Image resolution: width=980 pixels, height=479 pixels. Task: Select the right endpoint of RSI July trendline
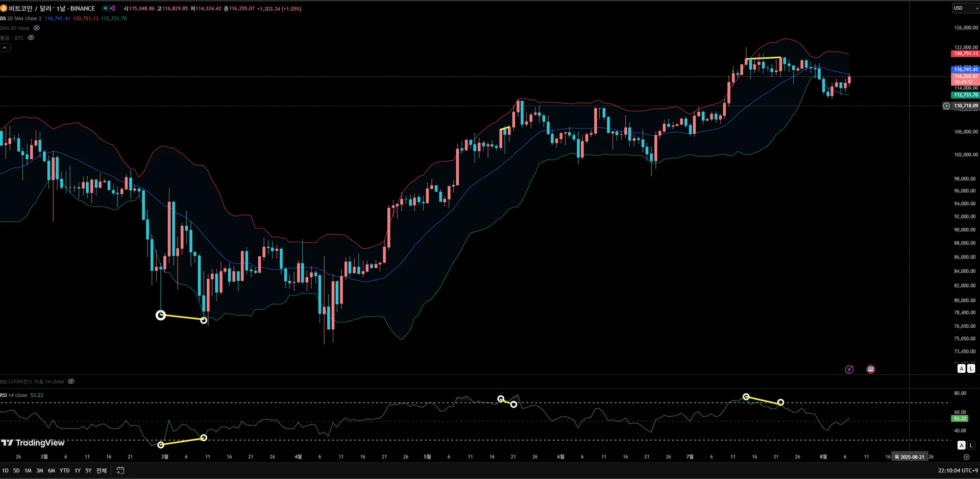pos(780,402)
